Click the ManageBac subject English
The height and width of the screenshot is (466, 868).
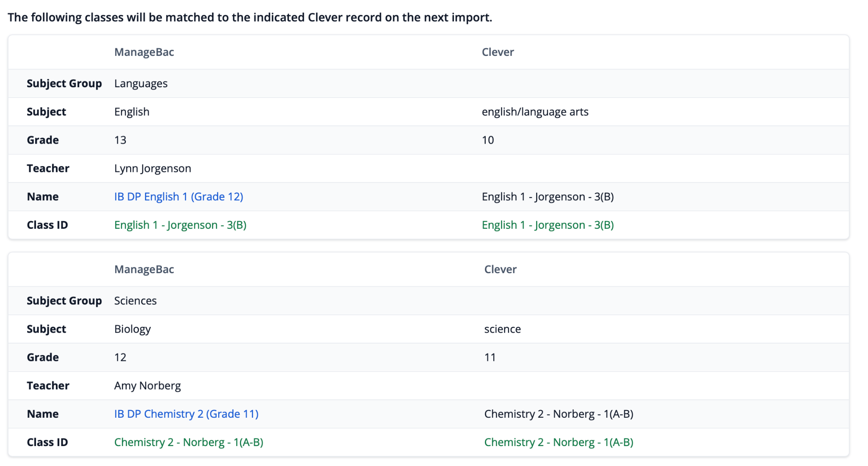click(x=132, y=112)
